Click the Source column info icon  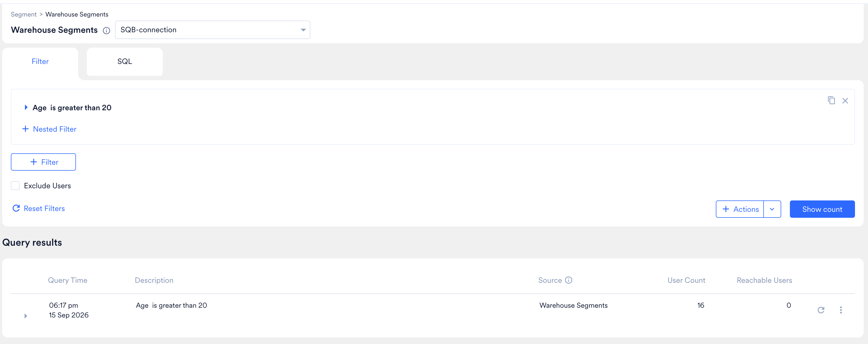pyautogui.click(x=569, y=280)
